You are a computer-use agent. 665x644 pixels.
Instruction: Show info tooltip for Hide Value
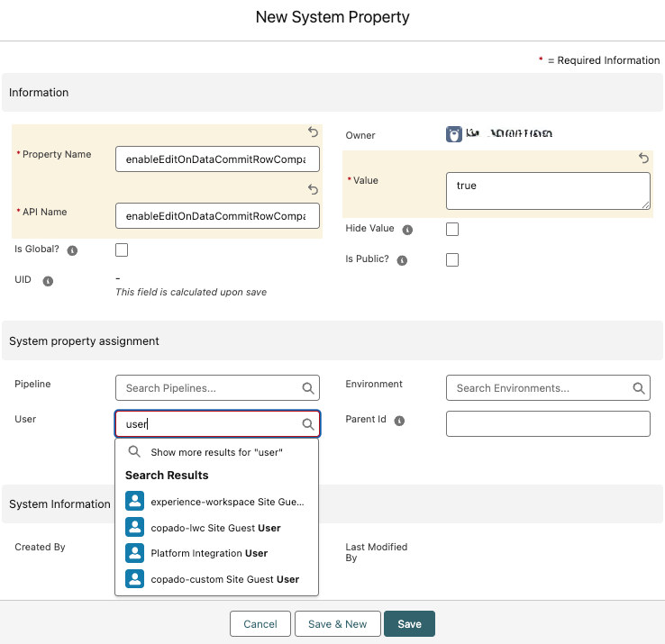coord(407,230)
